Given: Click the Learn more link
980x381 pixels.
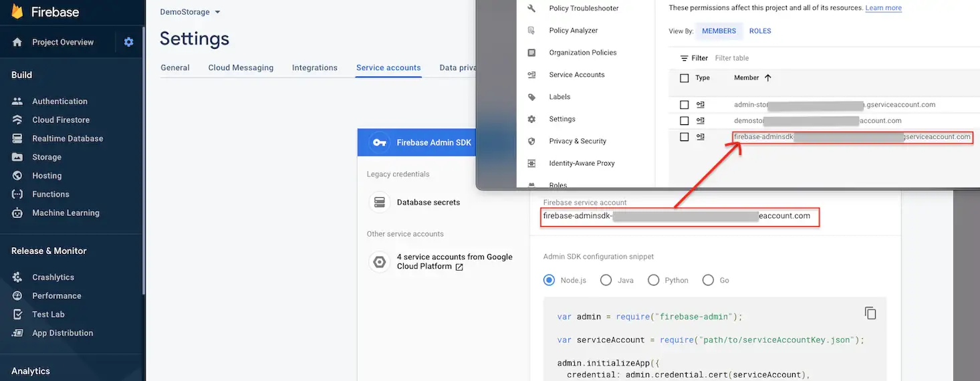Looking at the screenshot, I should click(x=883, y=8).
